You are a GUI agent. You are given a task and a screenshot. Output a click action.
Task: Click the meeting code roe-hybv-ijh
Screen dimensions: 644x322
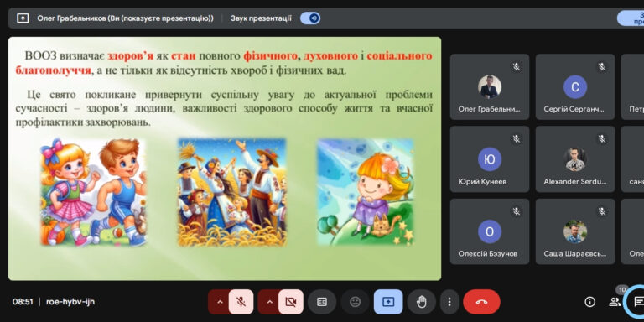[x=70, y=302]
